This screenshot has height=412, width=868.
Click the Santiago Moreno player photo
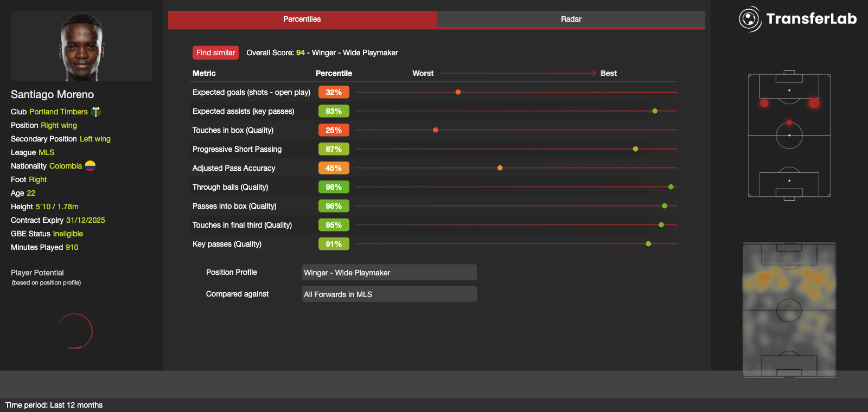(x=81, y=46)
